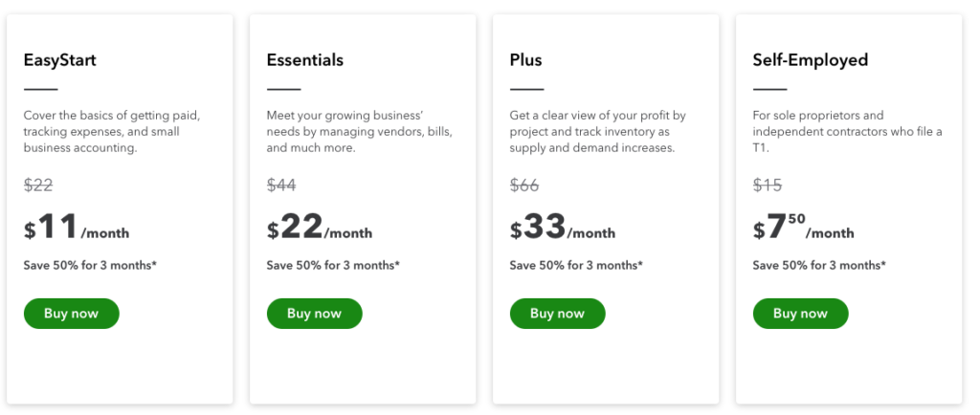The height and width of the screenshot is (415, 980).
Task: Click the $7.50/month Self-Employed price
Action: pyautogui.click(x=804, y=228)
